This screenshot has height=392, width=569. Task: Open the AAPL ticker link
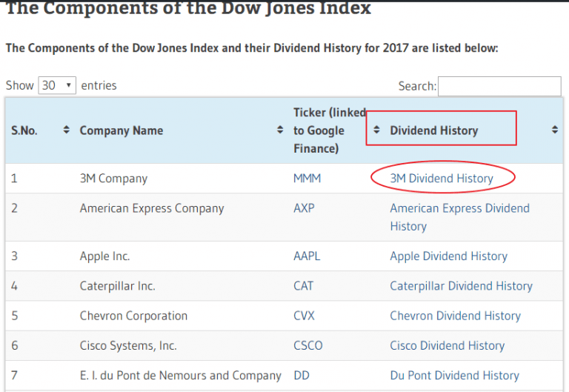click(x=307, y=256)
